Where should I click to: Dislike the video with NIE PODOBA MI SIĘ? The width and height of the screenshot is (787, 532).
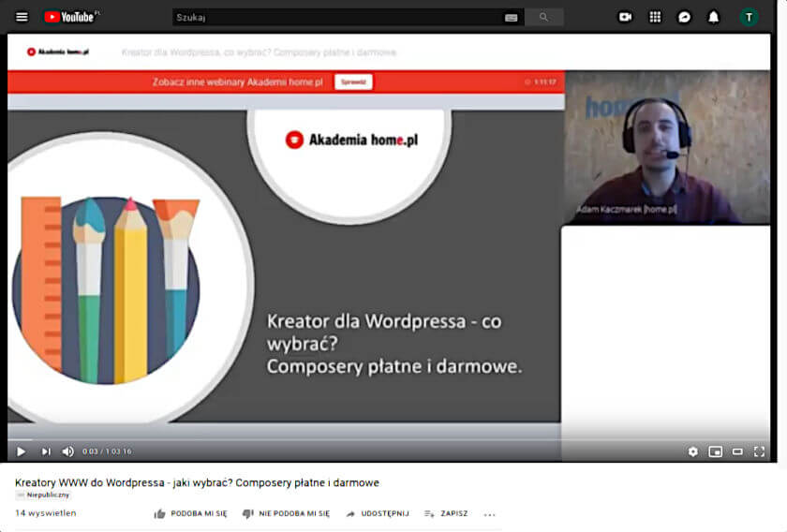click(286, 513)
